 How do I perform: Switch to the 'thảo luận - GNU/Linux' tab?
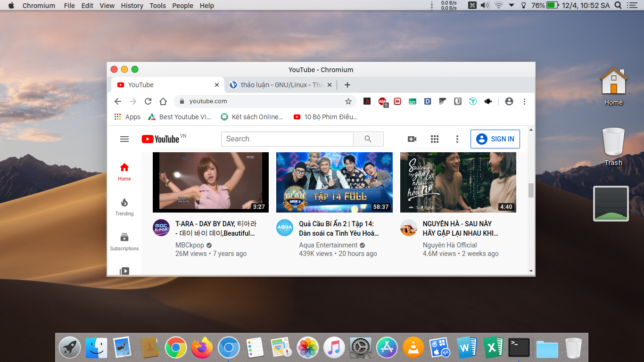[281, 85]
